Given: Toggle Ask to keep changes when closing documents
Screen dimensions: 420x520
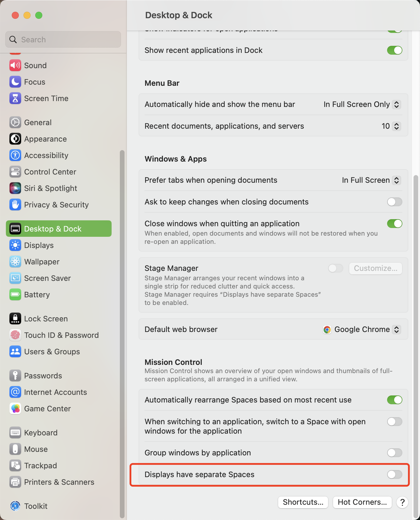Looking at the screenshot, I should (394, 202).
